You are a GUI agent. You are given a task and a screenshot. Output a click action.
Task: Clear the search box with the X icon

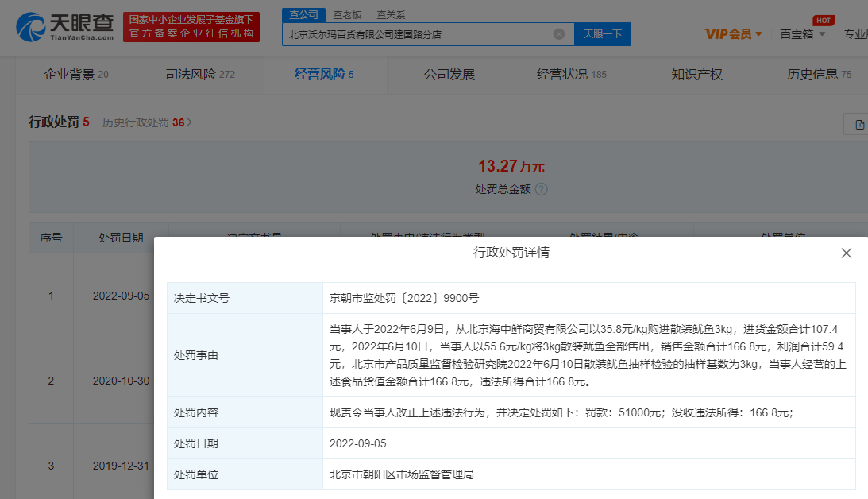pyautogui.click(x=559, y=34)
